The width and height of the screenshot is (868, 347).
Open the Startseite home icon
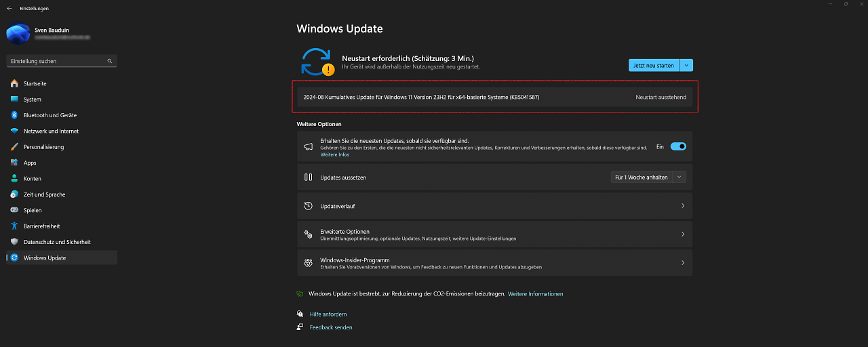tap(14, 83)
